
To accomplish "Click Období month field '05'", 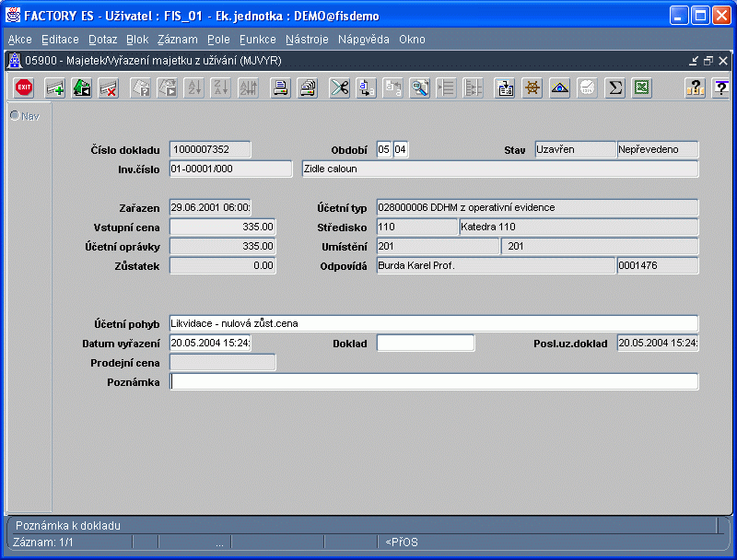I will coord(384,149).
